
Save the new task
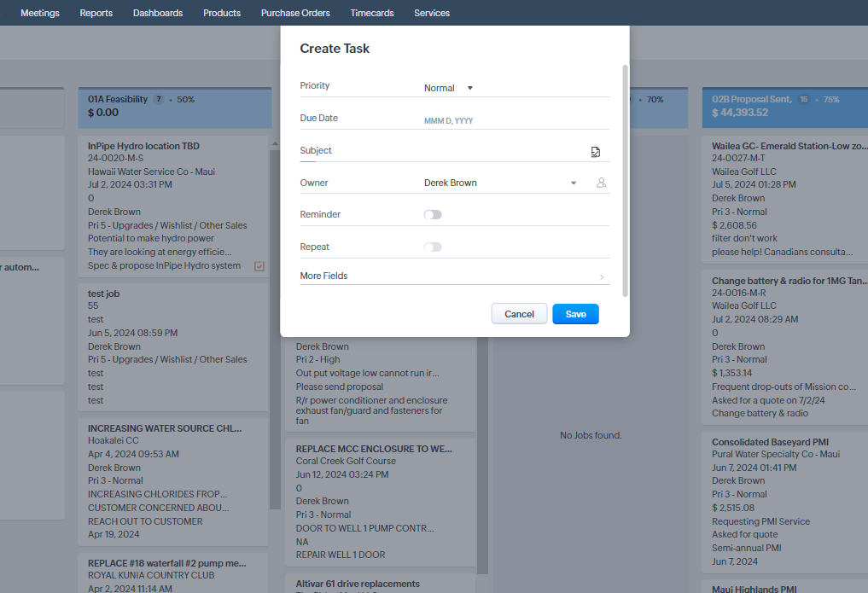pos(576,314)
